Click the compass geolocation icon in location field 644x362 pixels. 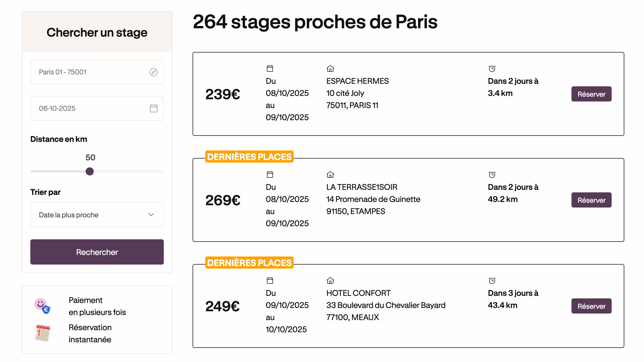(x=153, y=72)
